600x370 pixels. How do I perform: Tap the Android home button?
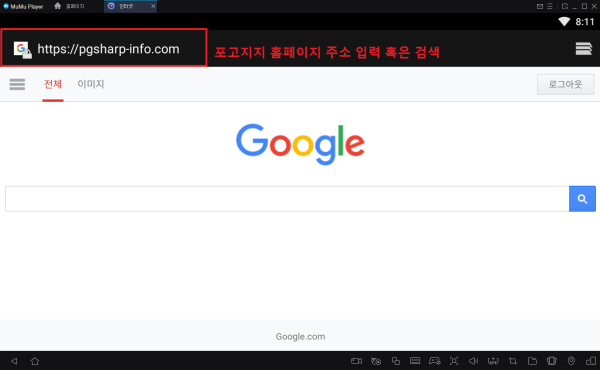[35, 361]
